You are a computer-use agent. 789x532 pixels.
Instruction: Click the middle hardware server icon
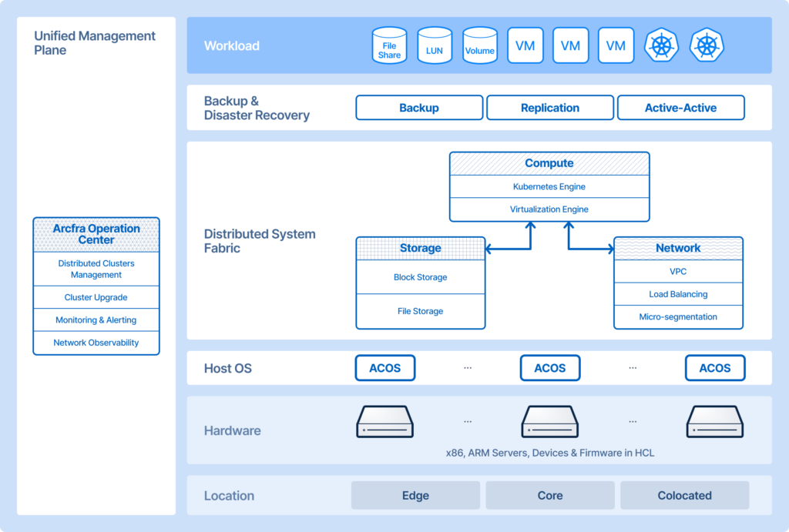coord(550,422)
